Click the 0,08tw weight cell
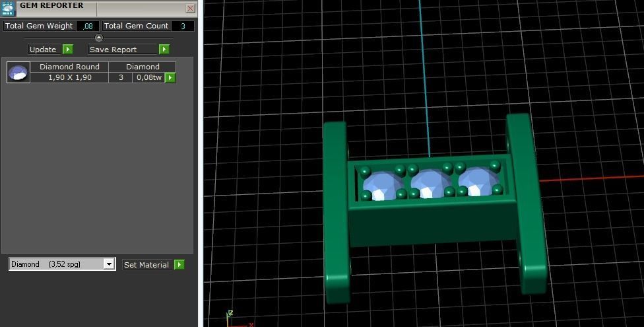 pyautogui.click(x=148, y=77)
